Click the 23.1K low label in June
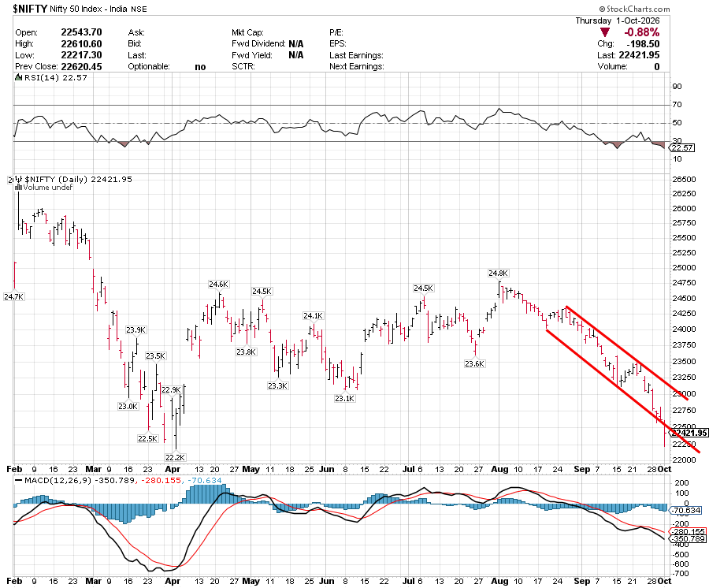 [x=344, y=398]
